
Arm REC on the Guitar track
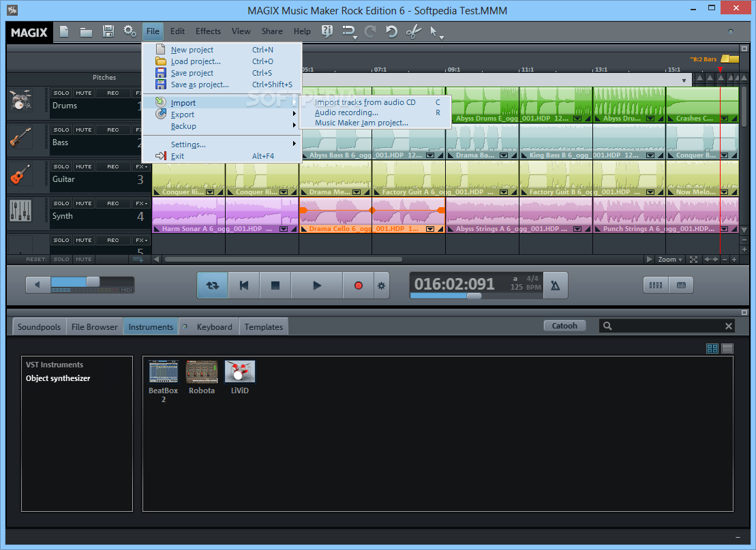113,166
